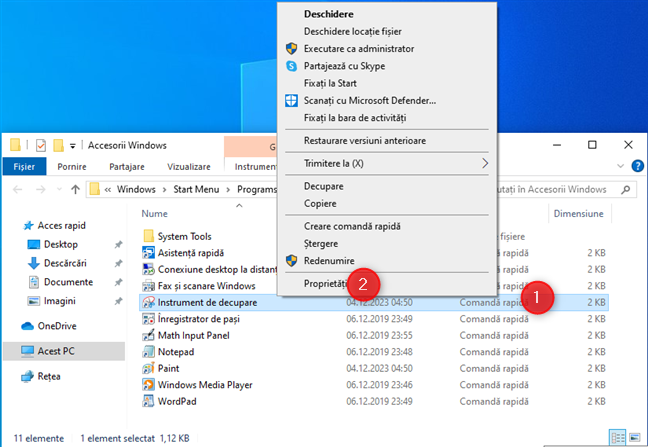Switch to large icons view button

point(636,438)
